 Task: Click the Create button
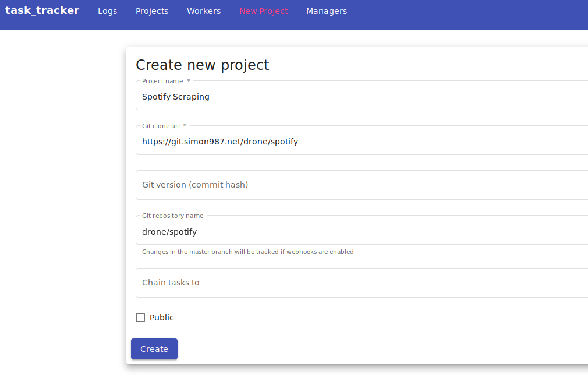coord(154,349)
